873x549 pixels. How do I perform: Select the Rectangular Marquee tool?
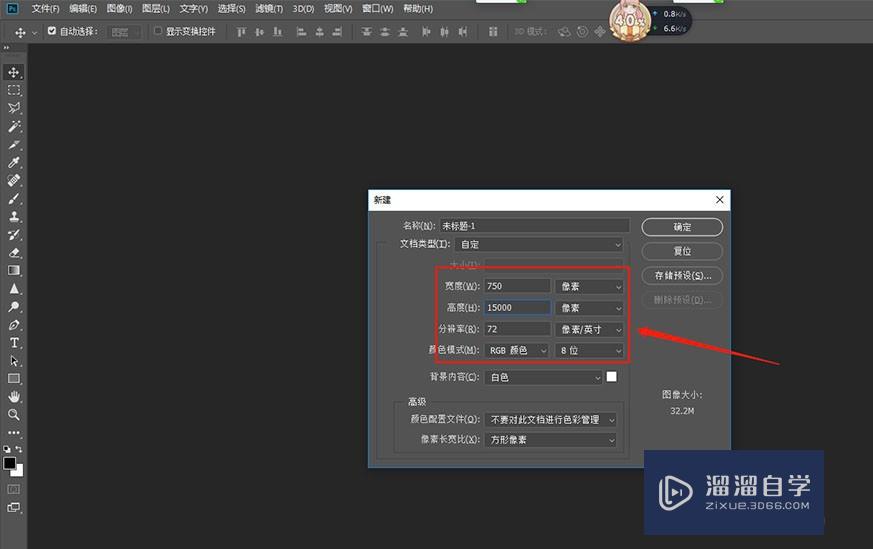(14, 90)
